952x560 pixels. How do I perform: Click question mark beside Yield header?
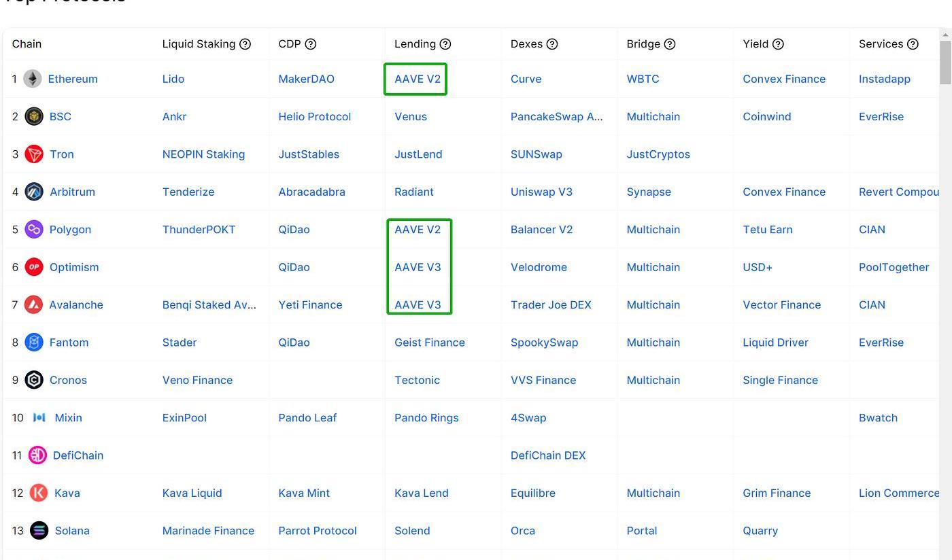[779, 44]
